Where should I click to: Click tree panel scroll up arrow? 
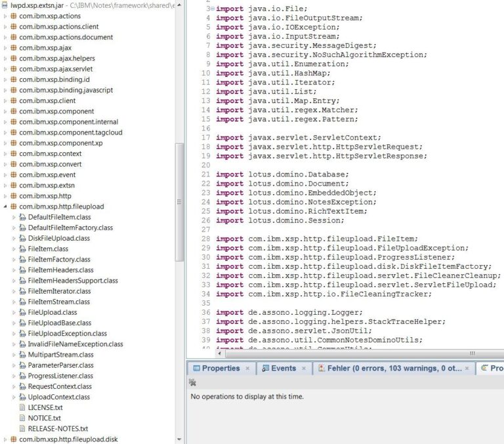179,5
